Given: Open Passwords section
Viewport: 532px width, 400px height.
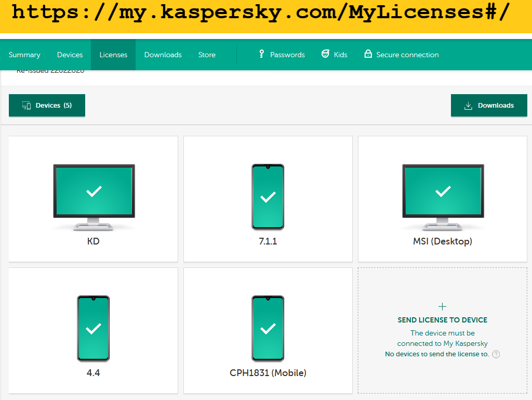Looking at the screenshot, I should (x=287, y=55).
